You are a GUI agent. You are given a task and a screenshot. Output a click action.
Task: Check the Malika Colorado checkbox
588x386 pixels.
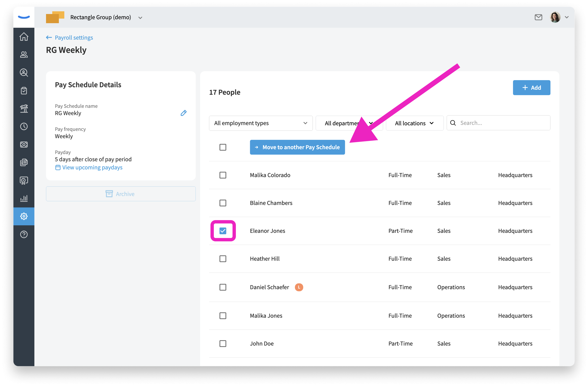click(x=223, y=175)
